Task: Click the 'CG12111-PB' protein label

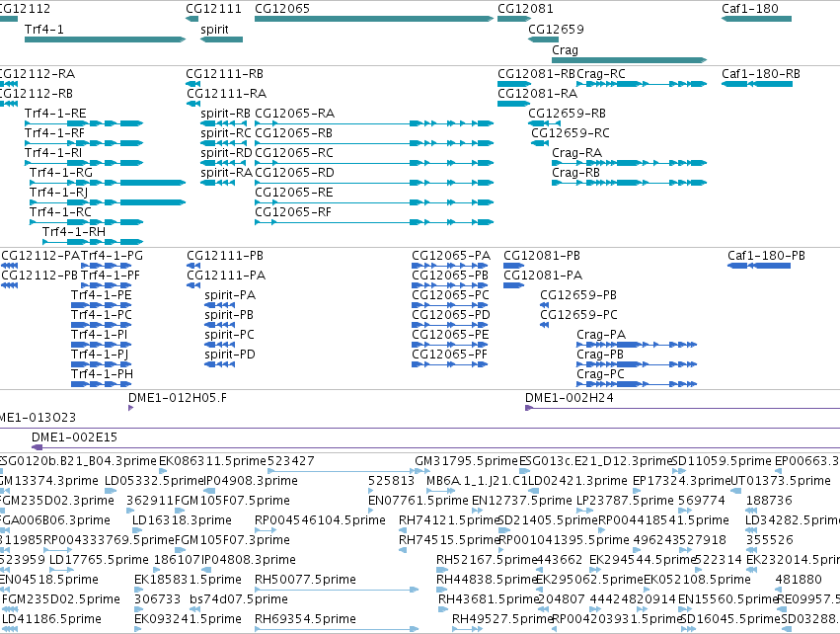Action: [225, 255]
